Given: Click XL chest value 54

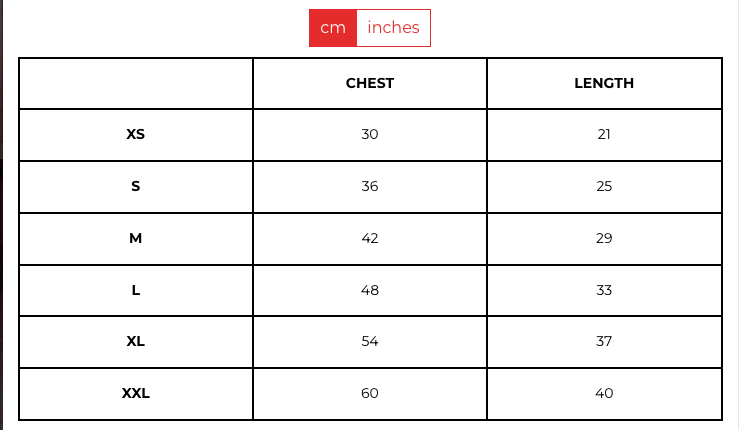Looking at the screenshot, I should click(x=370, y=341).
